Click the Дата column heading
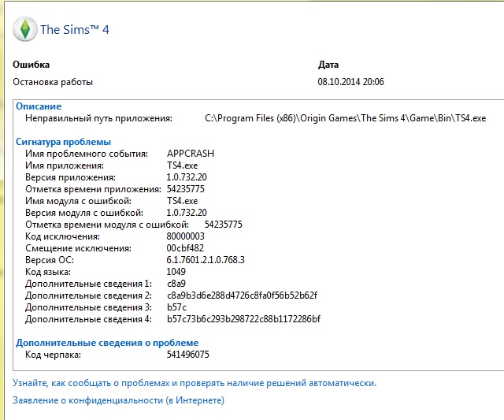This screenshot has width=504, height=420. pyautogui.click(x=328, y=65)
